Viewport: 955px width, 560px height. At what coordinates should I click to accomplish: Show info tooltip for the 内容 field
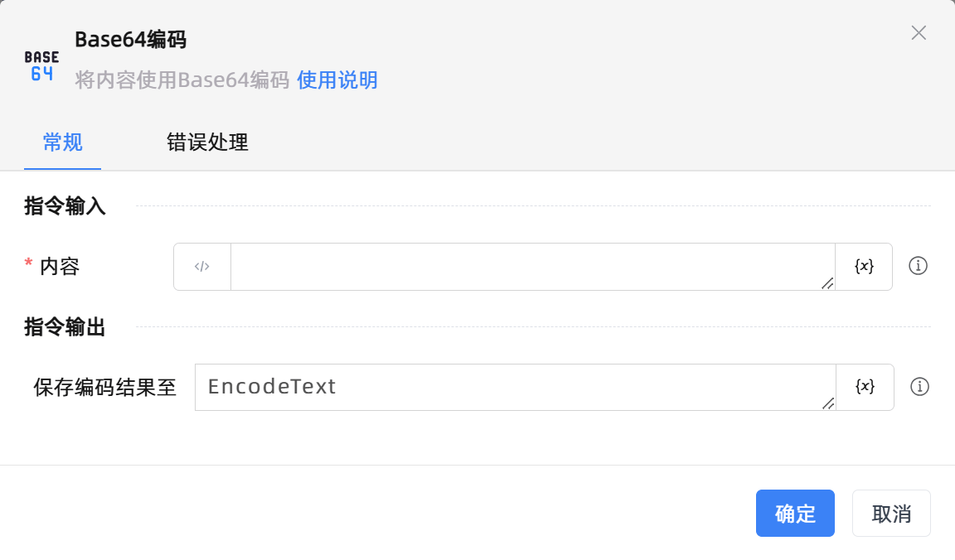(918, 266)
